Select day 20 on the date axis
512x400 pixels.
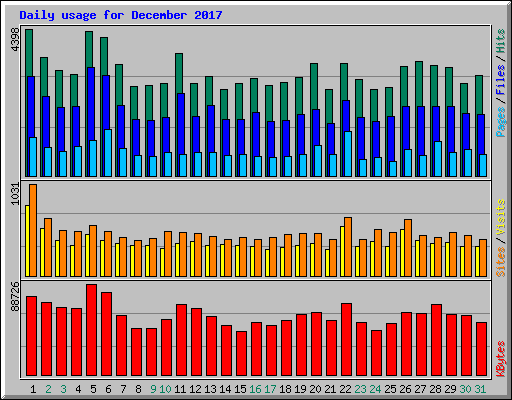tap(315, 389)
